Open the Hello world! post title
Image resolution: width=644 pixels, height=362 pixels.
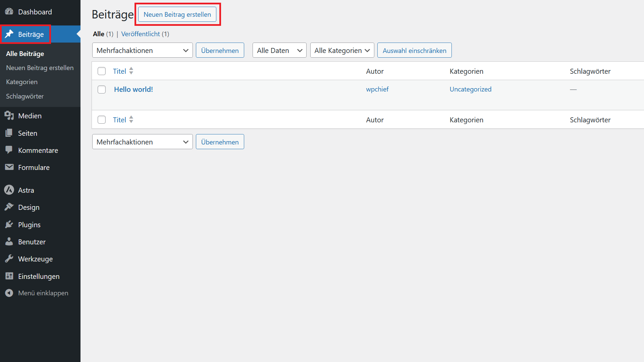click(133, 89)
